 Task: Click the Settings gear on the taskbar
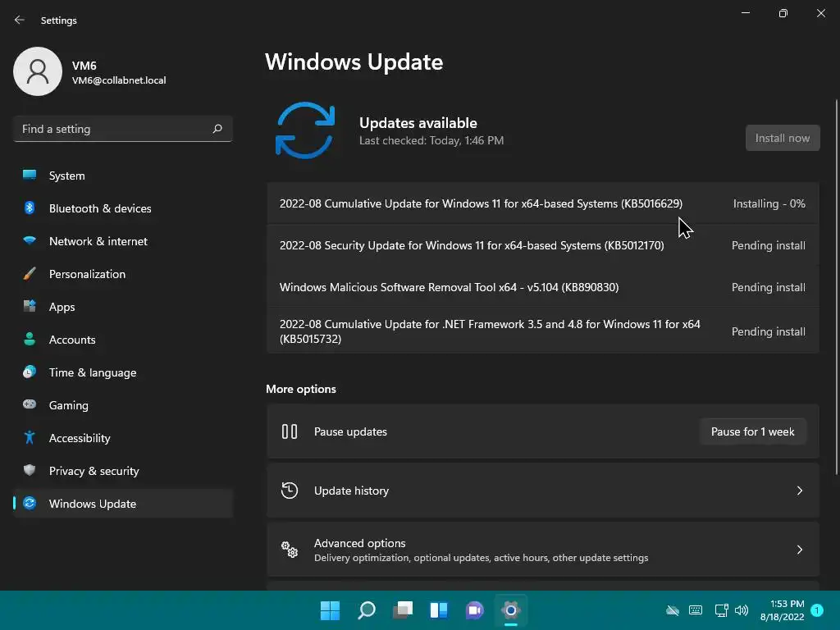tap(511, 610)
